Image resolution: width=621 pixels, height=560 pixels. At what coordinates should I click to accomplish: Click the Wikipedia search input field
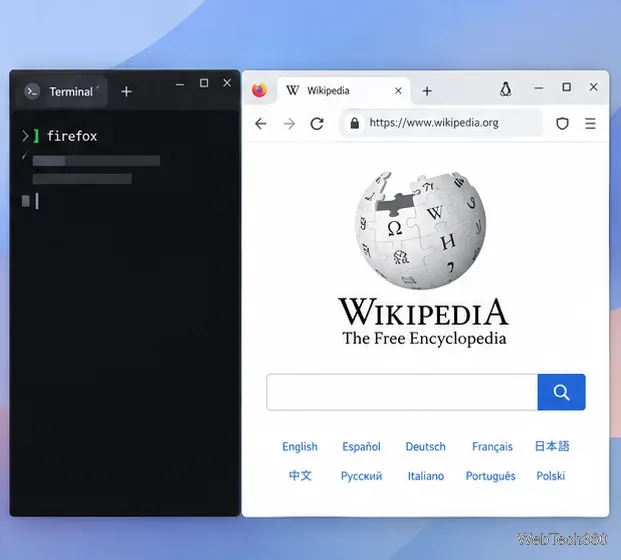point(402,392)
